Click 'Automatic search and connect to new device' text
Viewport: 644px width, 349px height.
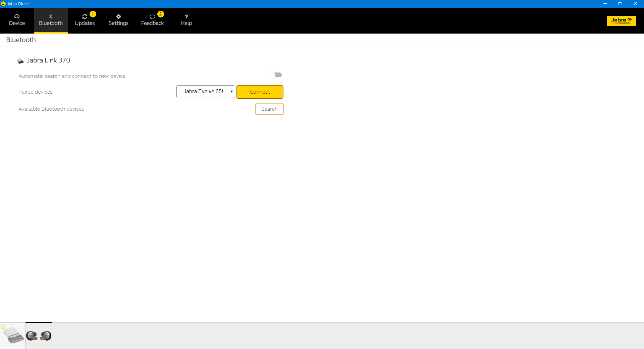[72, 76]
